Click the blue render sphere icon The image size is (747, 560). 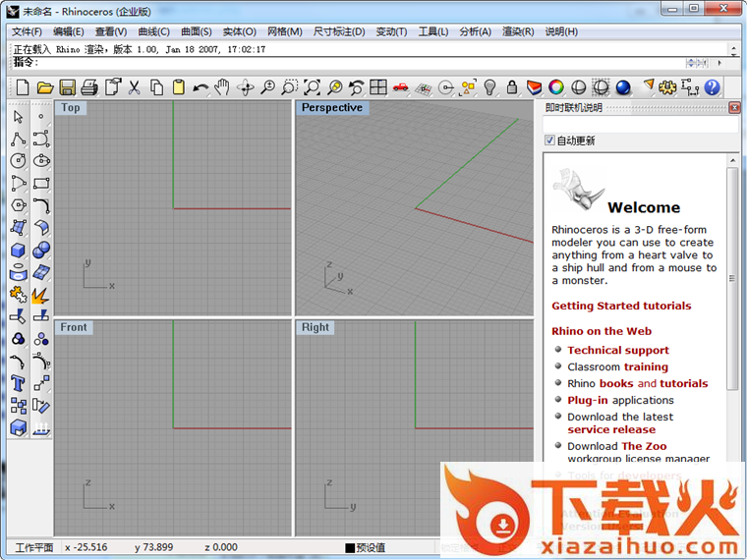click(x=623, y=87)
